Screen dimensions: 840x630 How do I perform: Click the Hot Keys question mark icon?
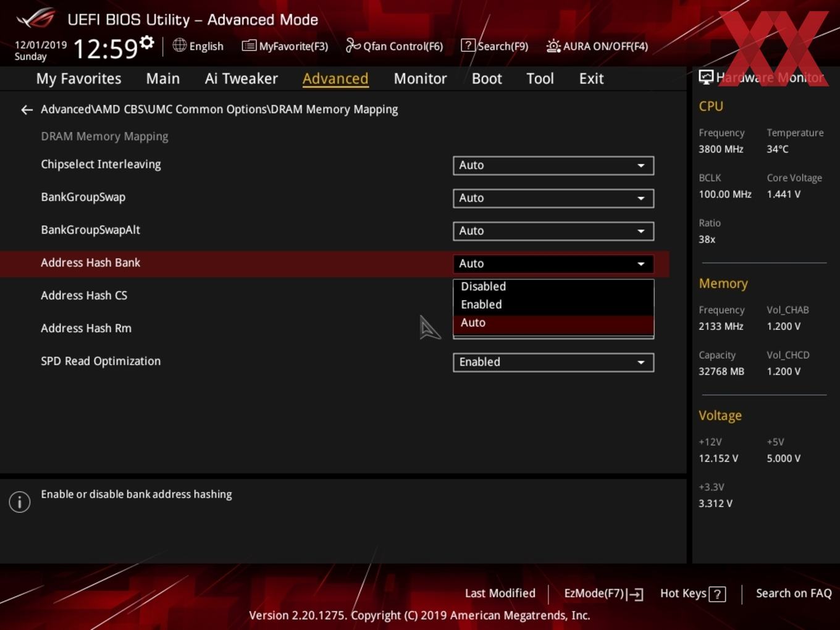(x=717, y=594)
